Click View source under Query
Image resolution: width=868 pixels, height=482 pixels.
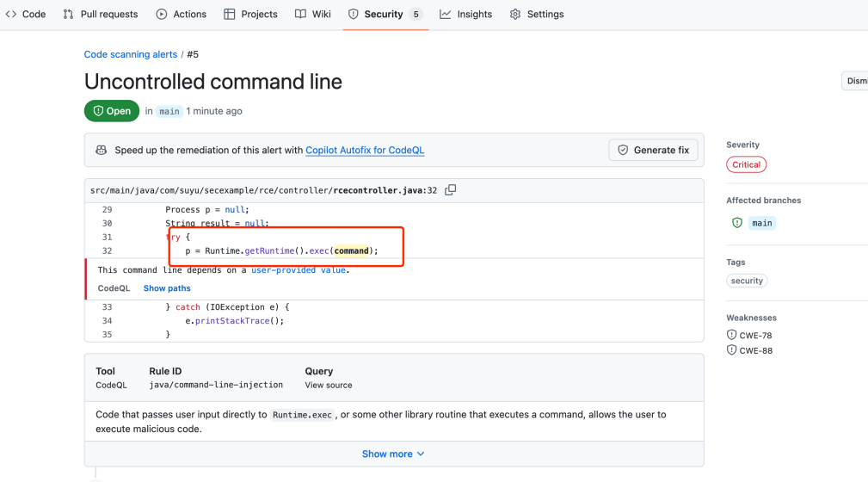tap(329, 385)
